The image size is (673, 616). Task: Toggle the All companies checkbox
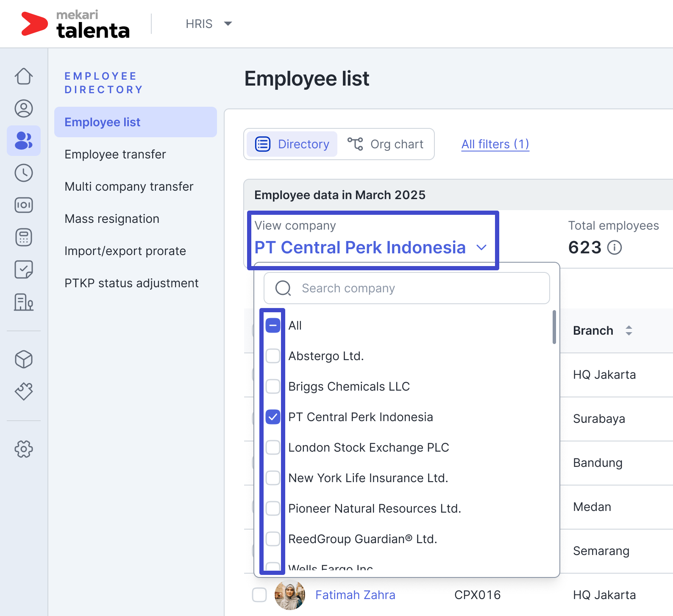[x=273, y=325]
